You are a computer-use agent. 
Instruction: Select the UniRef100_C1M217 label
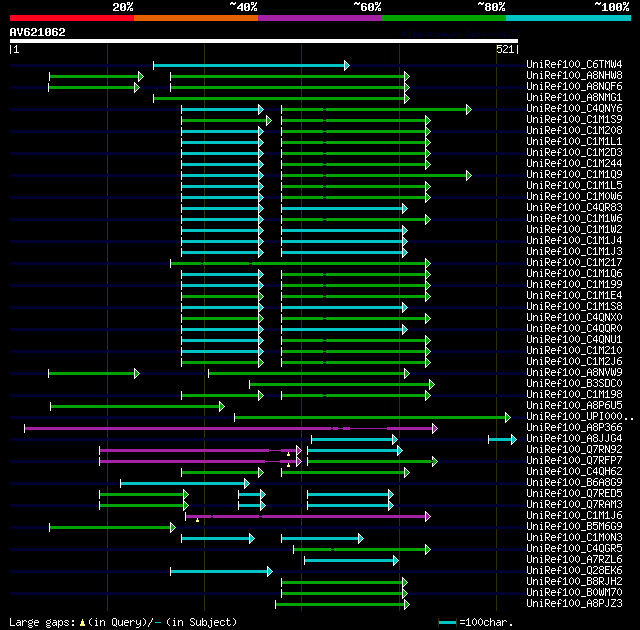click(574, 263)
